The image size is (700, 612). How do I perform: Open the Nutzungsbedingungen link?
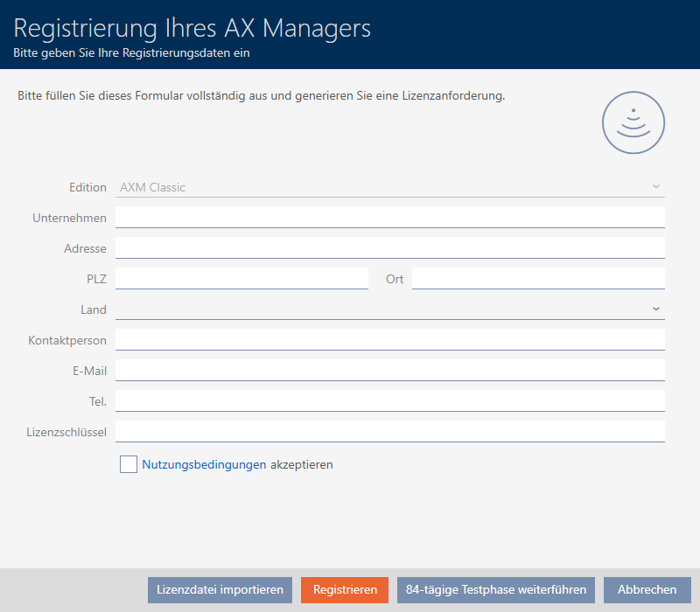click(x=204, y=465)
